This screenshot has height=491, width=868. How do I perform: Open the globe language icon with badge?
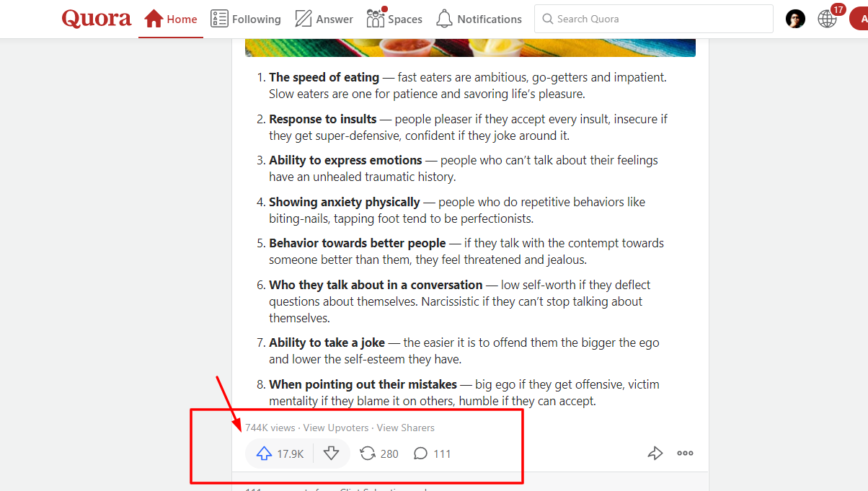pos(827,18)
